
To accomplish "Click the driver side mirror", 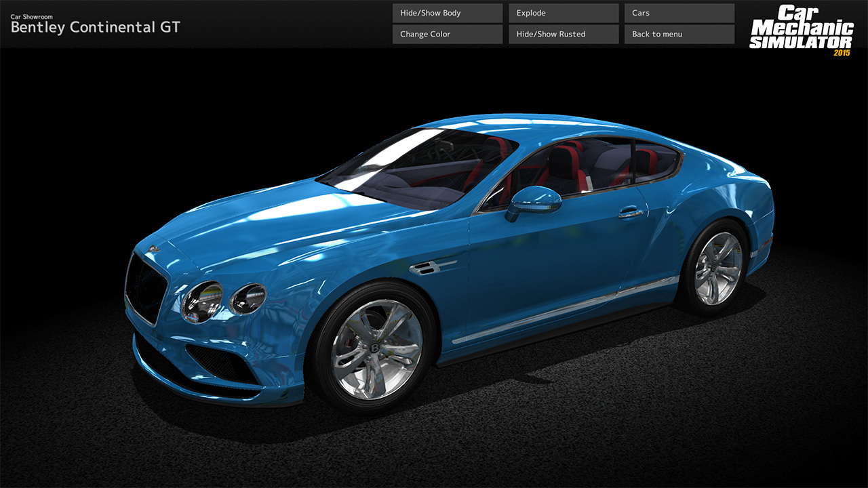I will point(533,203).
